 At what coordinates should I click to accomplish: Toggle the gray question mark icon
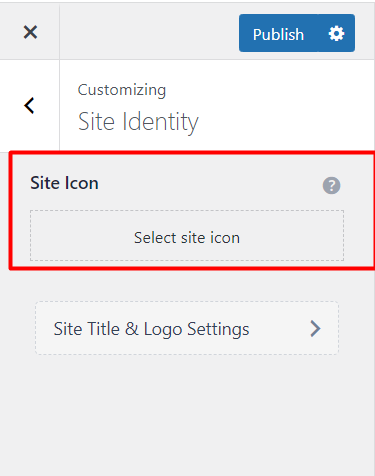(331, 185)
